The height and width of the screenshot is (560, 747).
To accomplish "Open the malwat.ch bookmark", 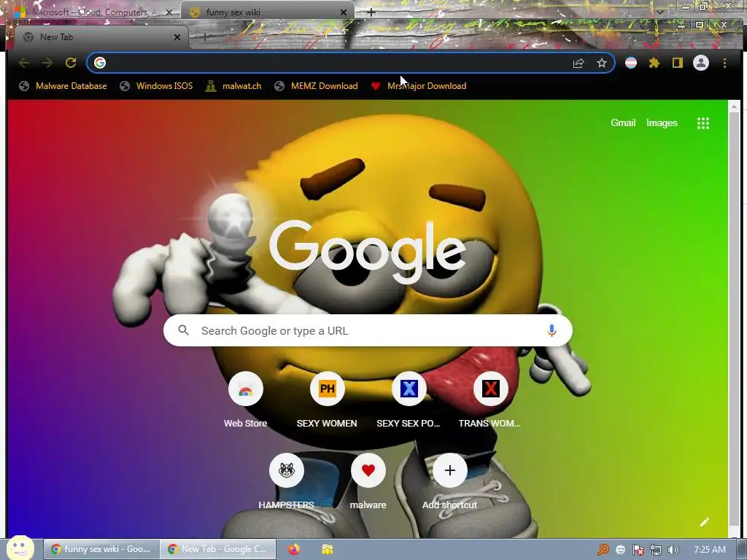I will (x=233, y=86).
